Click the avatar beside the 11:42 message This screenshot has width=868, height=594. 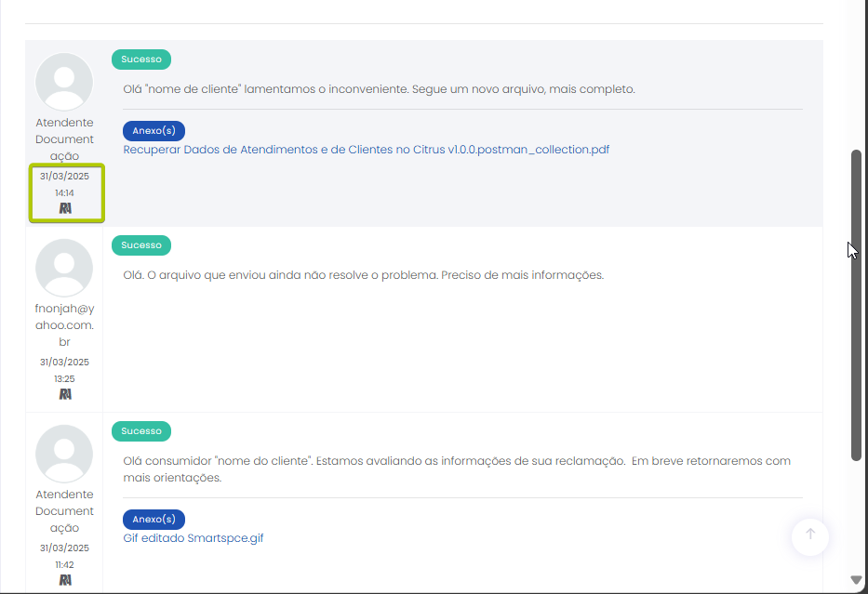point(64,454)
